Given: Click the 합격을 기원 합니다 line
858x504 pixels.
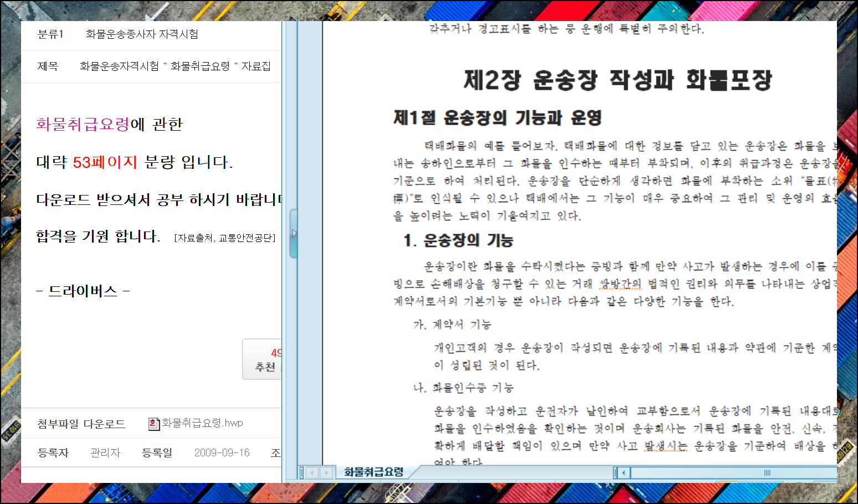Looking at the screenshot, I should click(x=98, y=236).
